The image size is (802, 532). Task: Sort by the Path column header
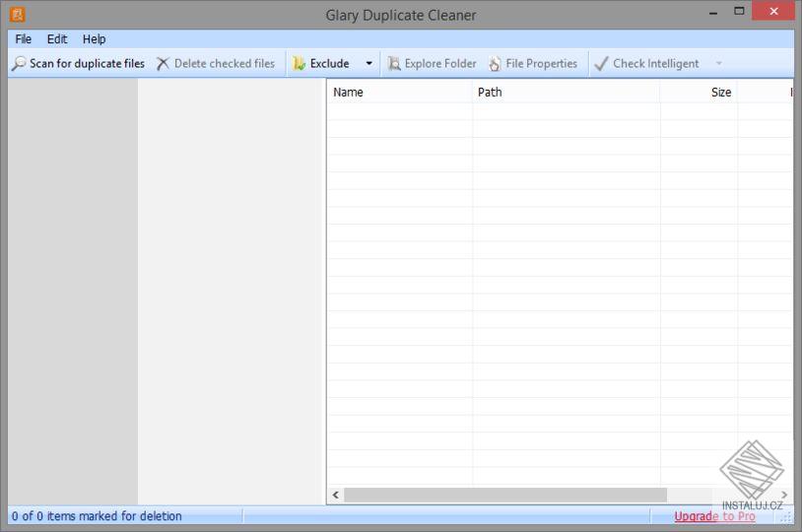[x=566, y=92]
